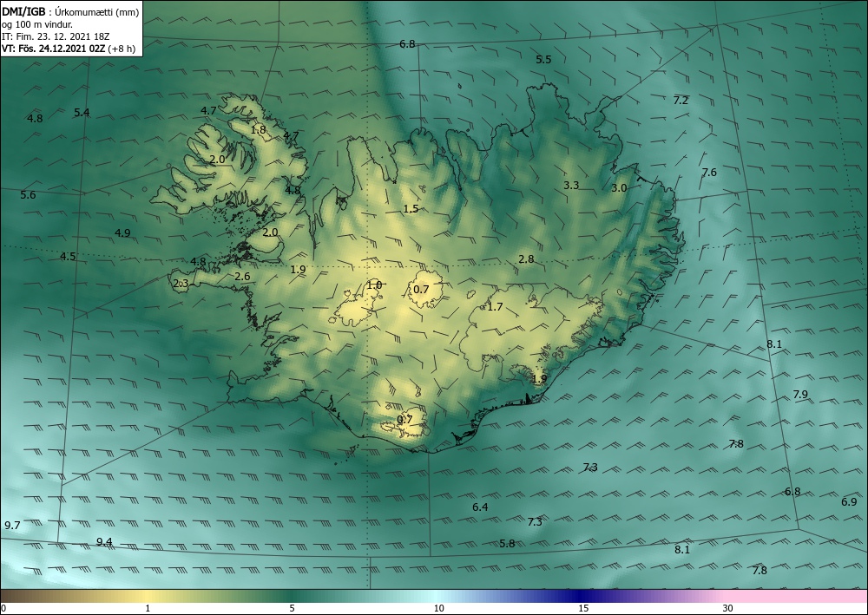Click the 'og 100 m vindur.' legend line

point(37,23)
